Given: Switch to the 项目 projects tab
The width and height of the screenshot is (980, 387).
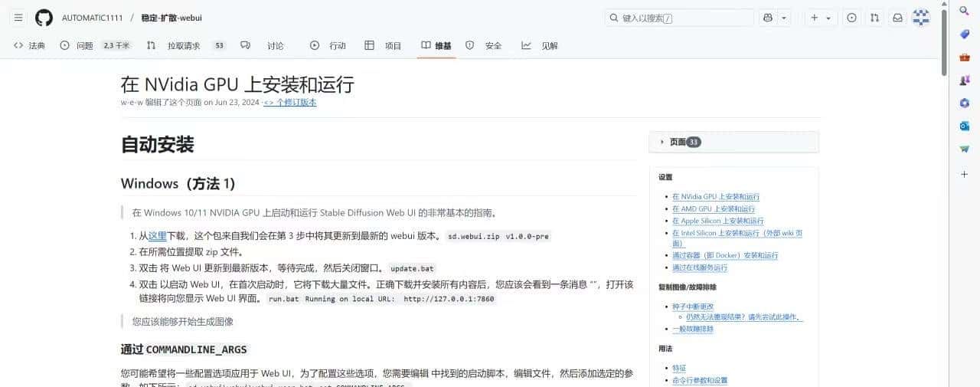Looking at the screenshot, I should click(x=383, y=46).
